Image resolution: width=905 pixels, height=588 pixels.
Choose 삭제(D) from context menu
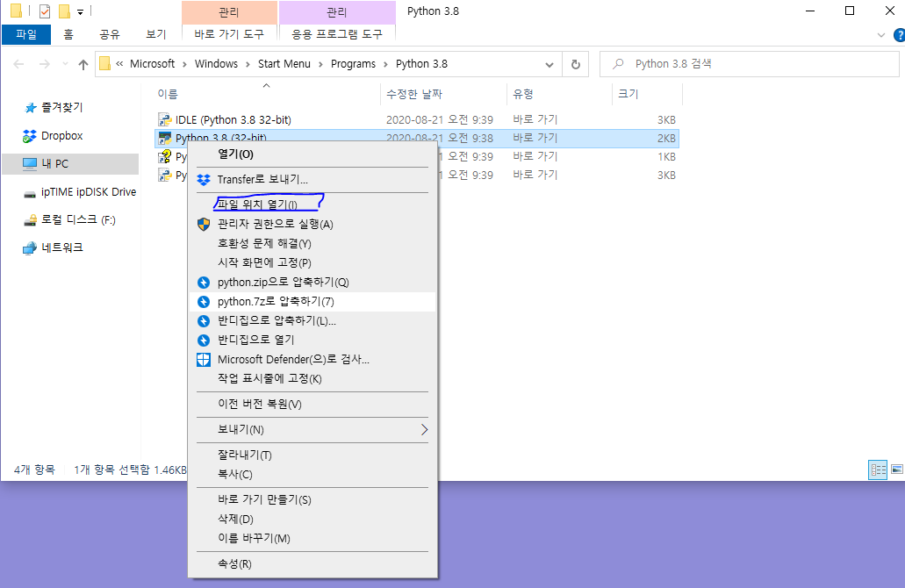[x=312, y=520]
